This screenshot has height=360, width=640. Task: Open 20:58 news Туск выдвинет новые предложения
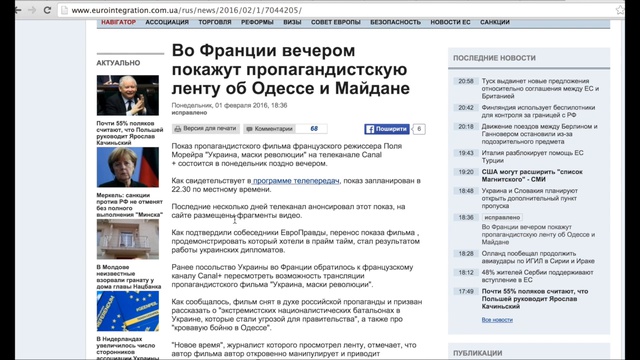click(540, 89)
